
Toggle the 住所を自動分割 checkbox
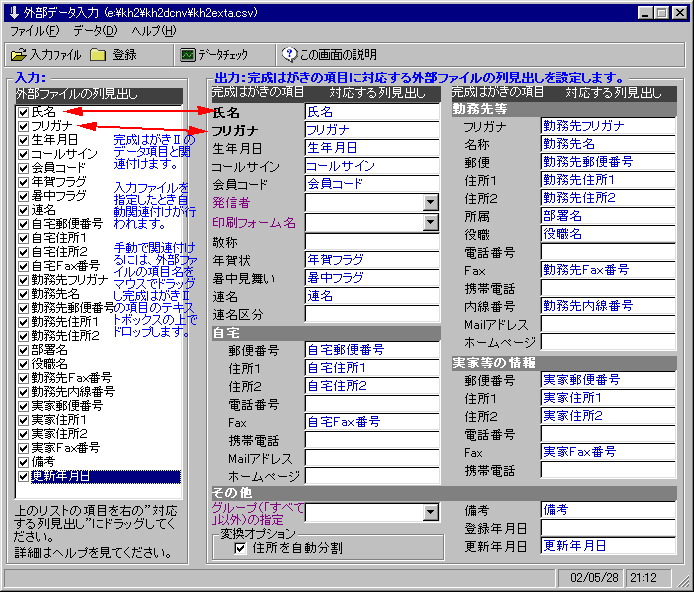[240, 548]
